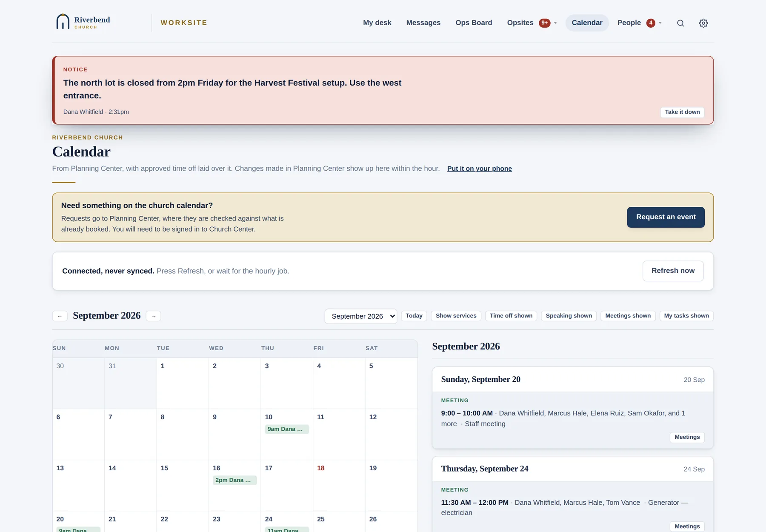Select day 12 in the calendar grid
This screenshot has height=532, width=766.
[x=391, y=434]
